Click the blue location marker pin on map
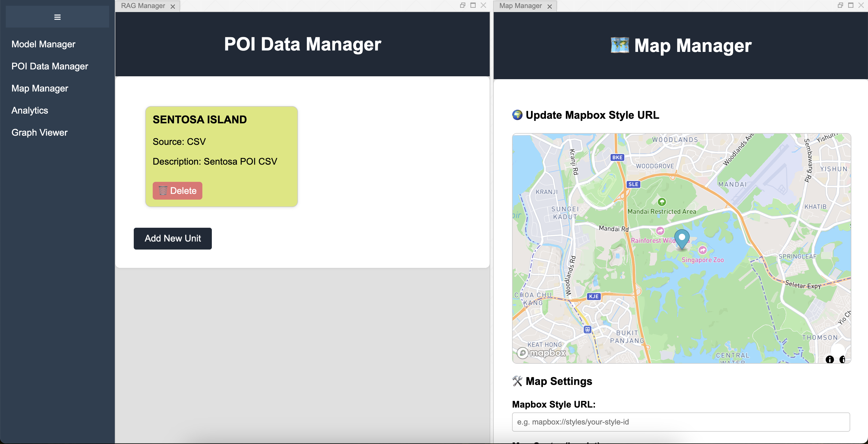This screenshot has width=868, height=444. point(682,239)
